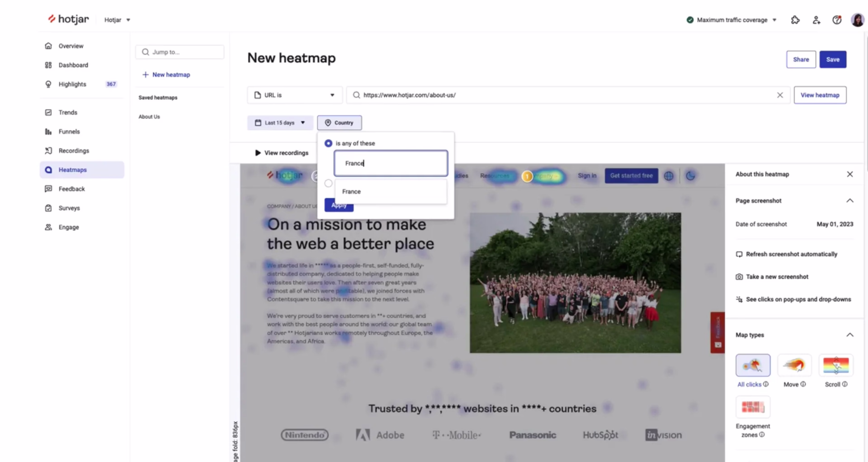Click the Jump to search field
Image resolution: width=868 pixels, height=462 pixels.
pos(180,52)
